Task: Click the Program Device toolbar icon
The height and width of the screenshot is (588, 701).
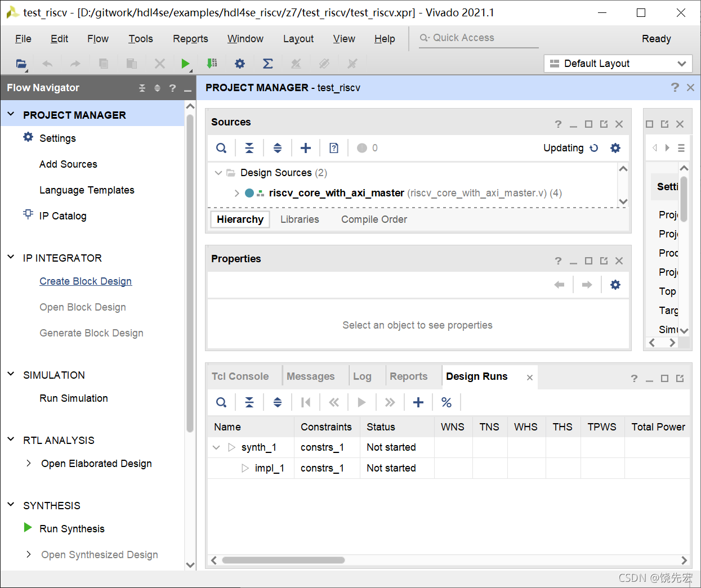Action: click(212, 64)
